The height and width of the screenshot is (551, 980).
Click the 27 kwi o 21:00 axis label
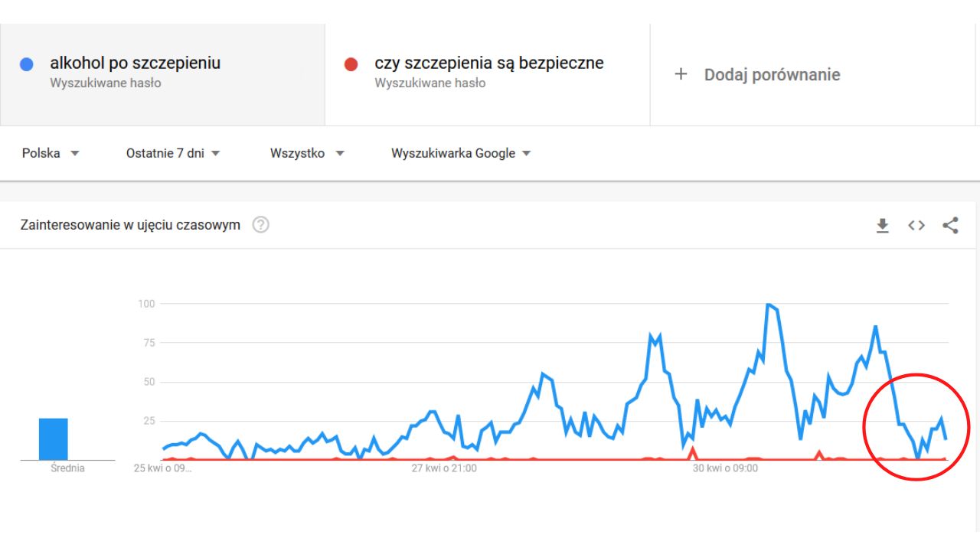click(444, 468)
